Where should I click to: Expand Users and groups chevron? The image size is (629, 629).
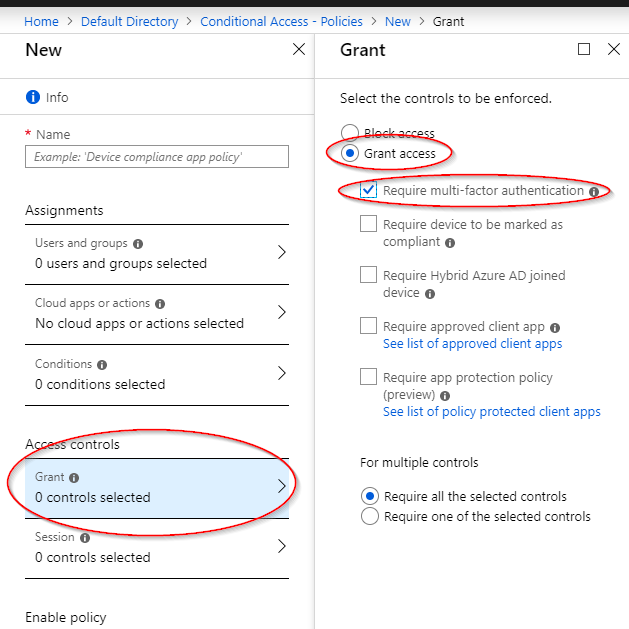point(282,252)
